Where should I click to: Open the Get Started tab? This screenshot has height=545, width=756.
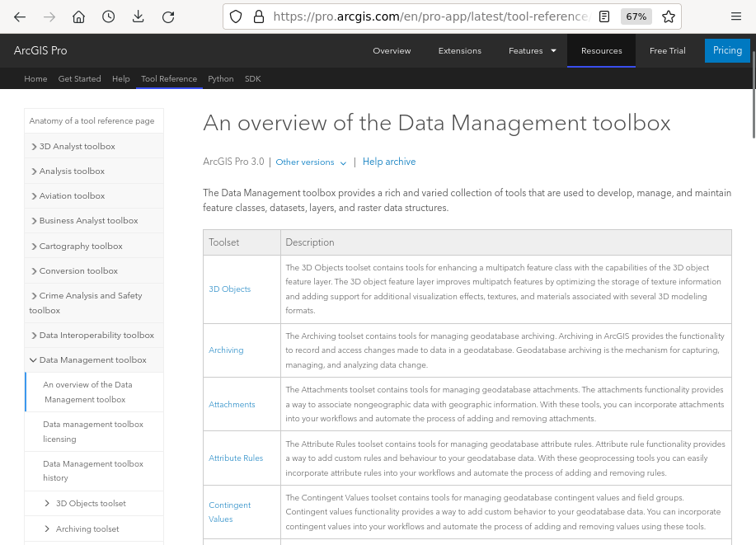click(79, 79)
